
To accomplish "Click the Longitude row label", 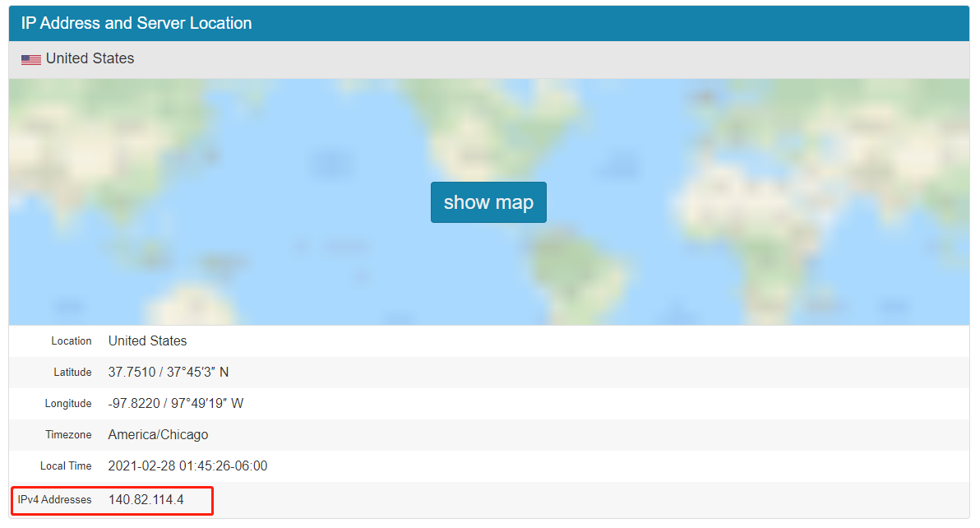I will (x=68, y=404).
